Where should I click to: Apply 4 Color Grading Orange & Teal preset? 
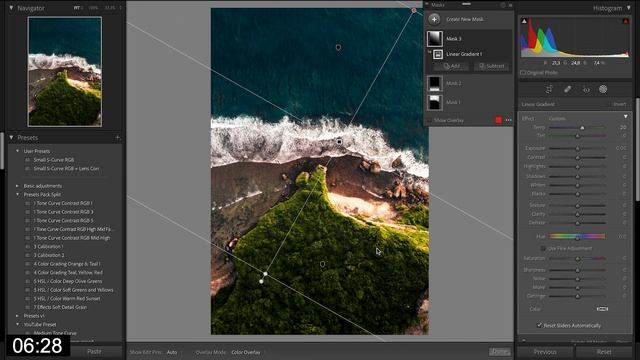coord(67,264)
